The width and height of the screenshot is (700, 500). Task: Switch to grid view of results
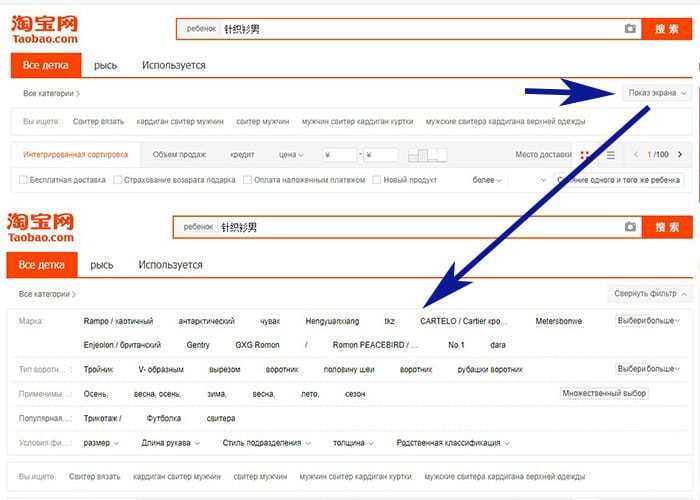583,155
